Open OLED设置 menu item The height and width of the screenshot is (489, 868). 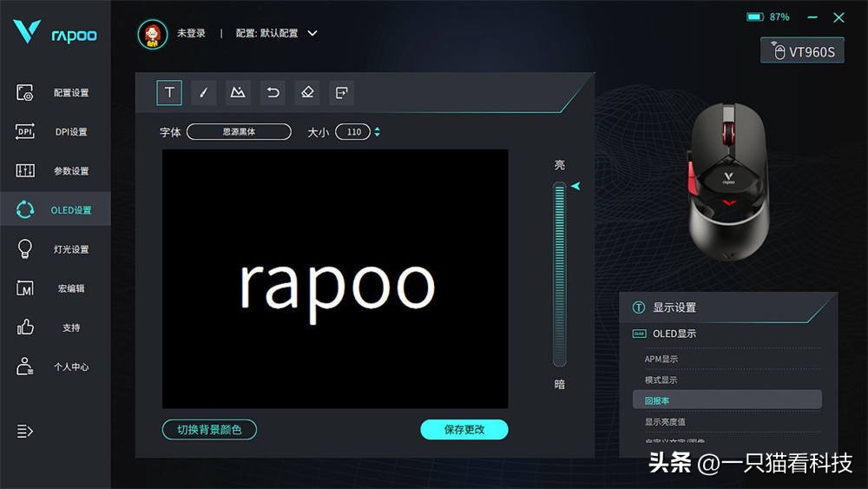(71, 210)
